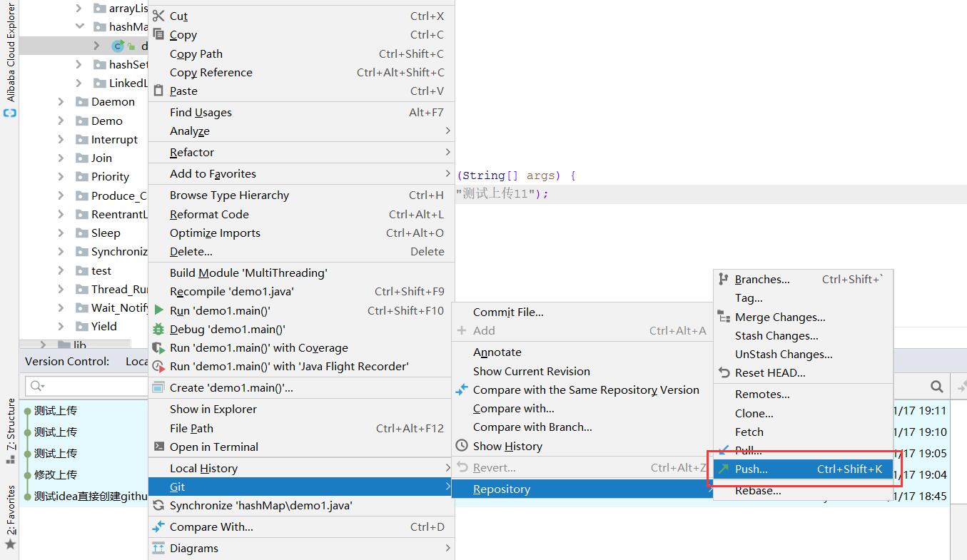The height and width of the screenshot is (560, 967).
Task: Select commit '测试idea直接创建github'
Action: point(90,496)
